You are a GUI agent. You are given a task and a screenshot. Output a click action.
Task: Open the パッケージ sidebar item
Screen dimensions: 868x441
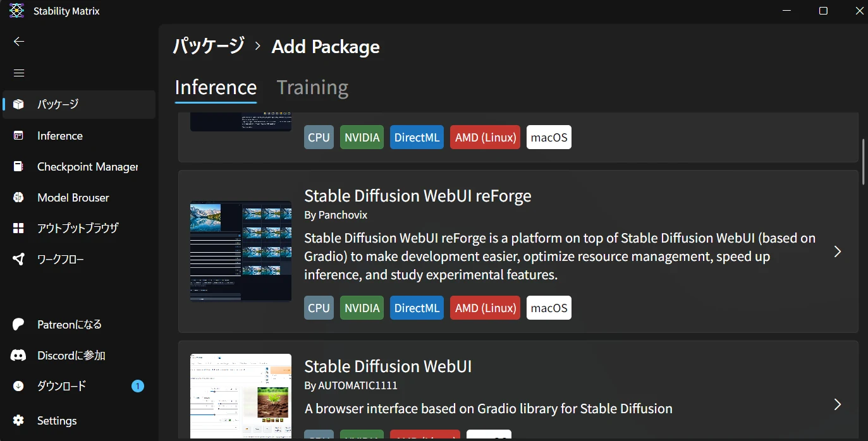(79, 104)
